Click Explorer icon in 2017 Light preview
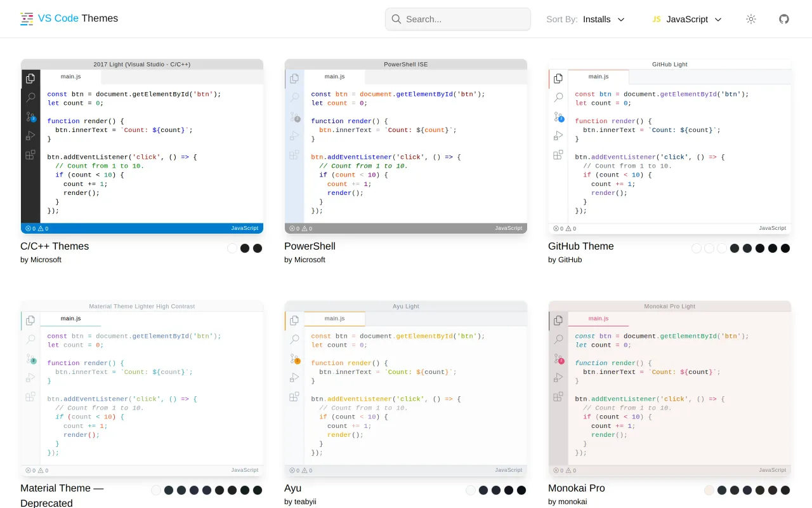Viewport: 812px width, 508px height. tap(30, 79)
